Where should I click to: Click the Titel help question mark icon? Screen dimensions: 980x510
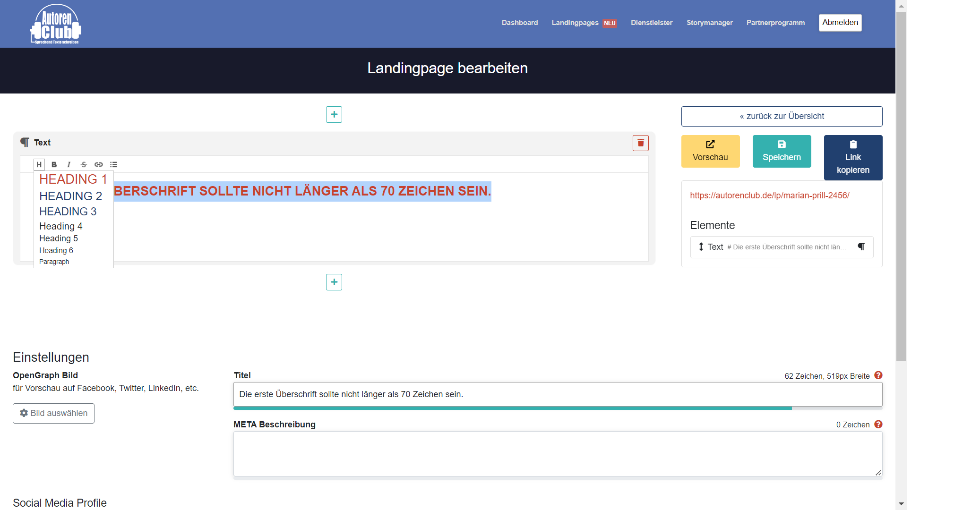[x=878, y=375]
